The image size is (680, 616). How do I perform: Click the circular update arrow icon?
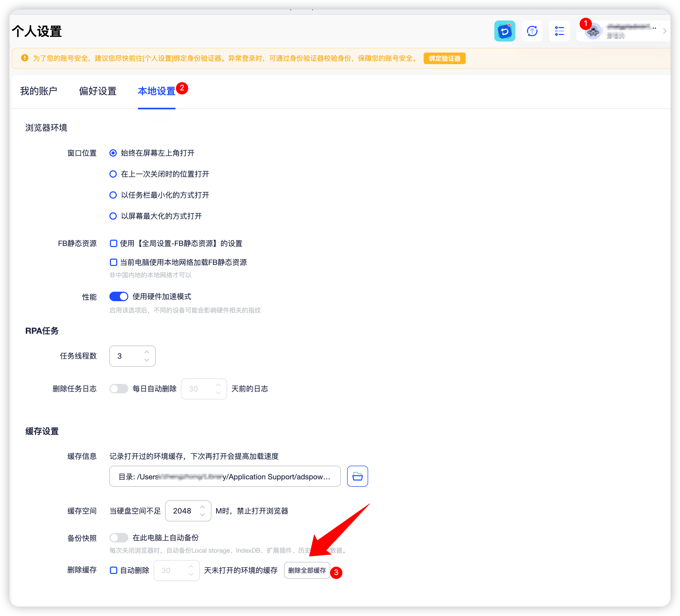(532, 31)
